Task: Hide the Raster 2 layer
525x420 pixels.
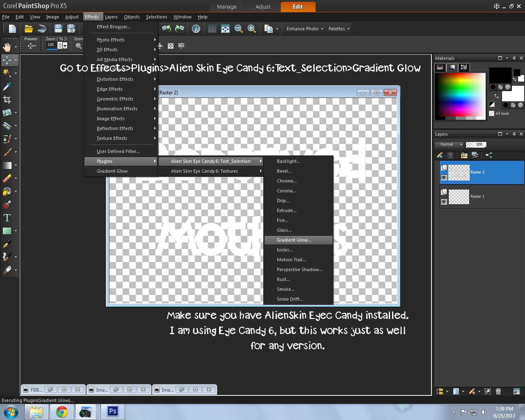Action: pos(444,178)
